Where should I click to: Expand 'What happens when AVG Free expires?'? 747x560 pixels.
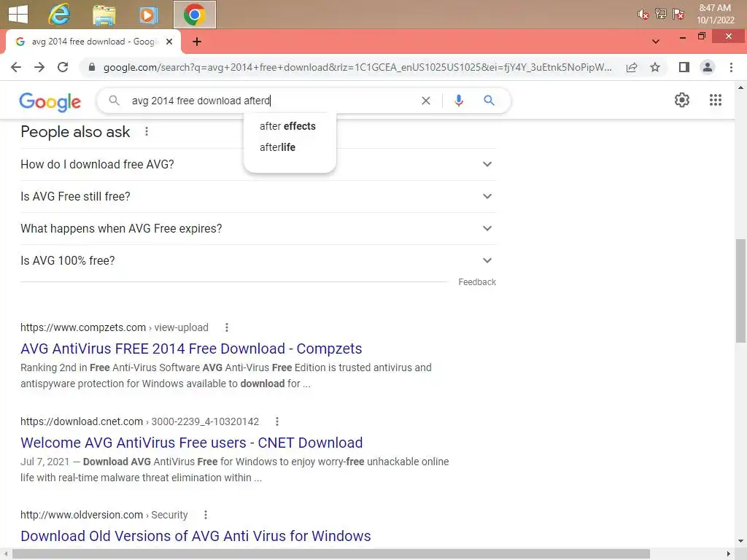tap(258, 228)
